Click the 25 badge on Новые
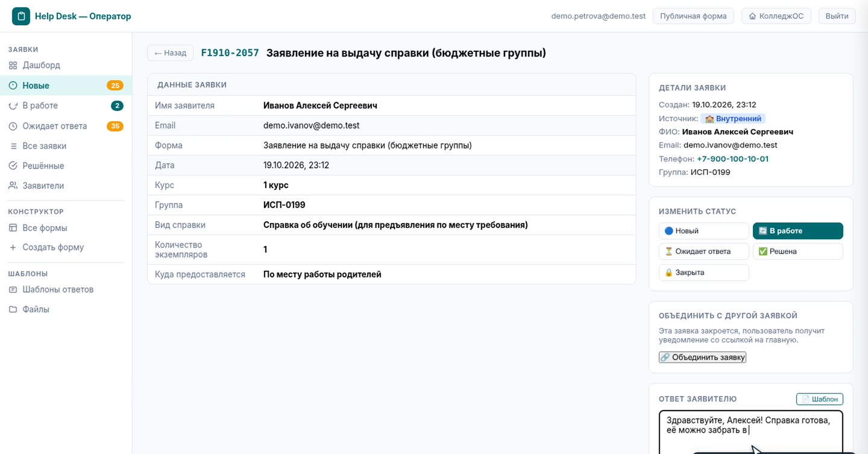The image size is (868, 454). (115, 86)
